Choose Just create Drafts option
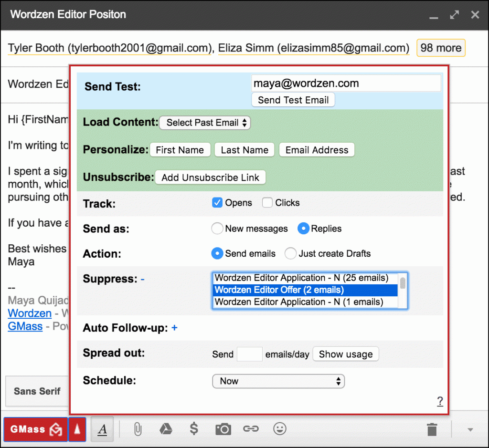Image resolution: width=489 pixels, height=448 pixels. tap(290, 254)
